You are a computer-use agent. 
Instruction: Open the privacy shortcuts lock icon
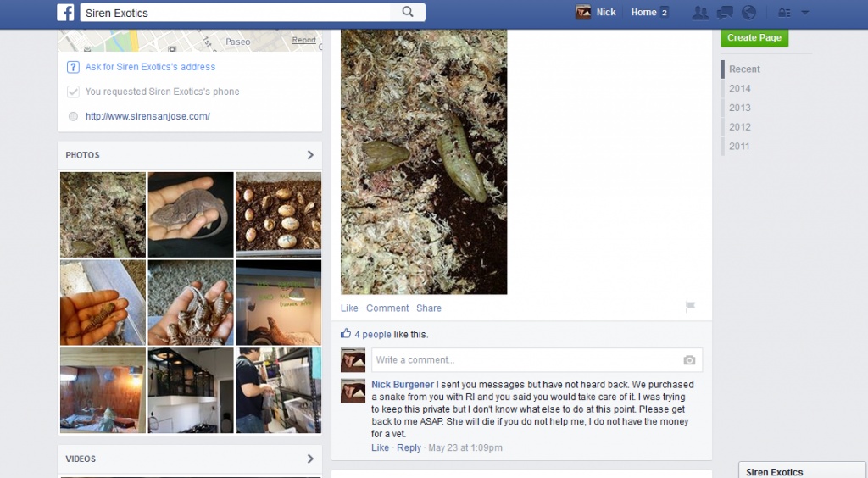click(784, 12)
